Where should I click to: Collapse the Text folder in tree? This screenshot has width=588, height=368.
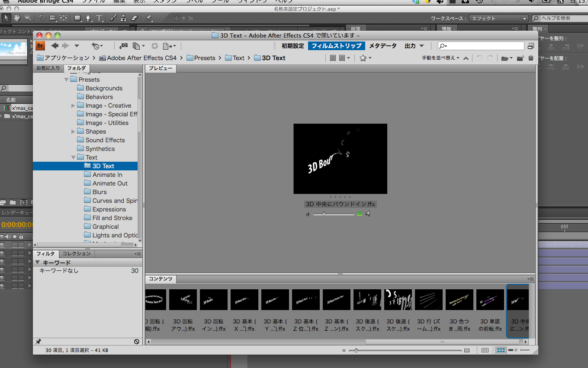(73, 157)
